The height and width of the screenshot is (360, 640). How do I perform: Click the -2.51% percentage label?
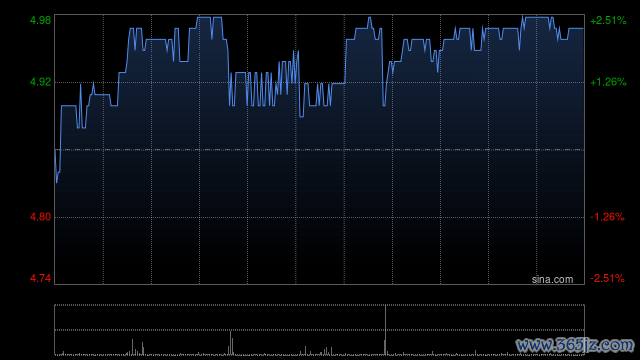(607, 278)
